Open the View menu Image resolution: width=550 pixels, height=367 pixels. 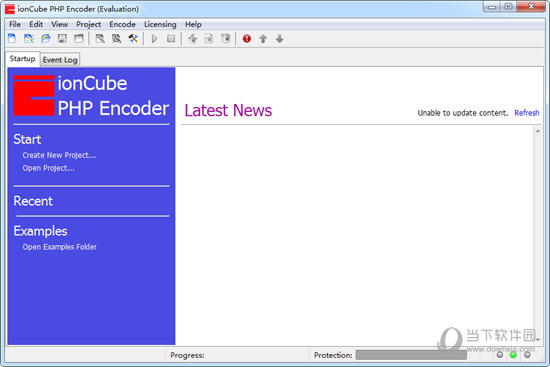tap(59, 24)
